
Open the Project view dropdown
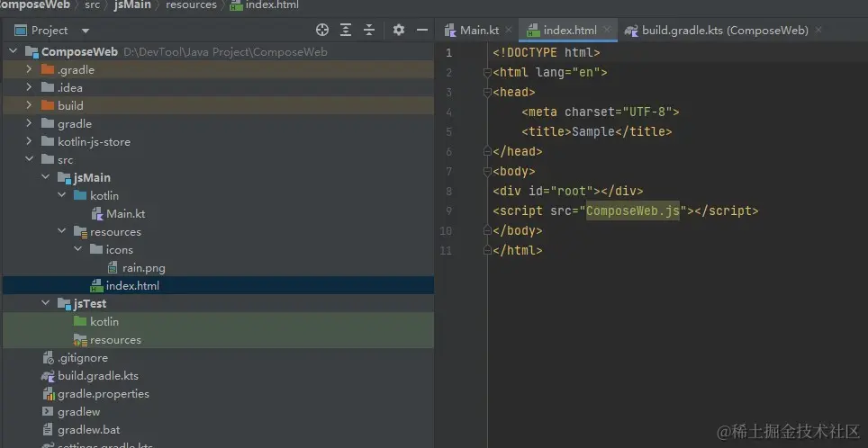point(86,31)
